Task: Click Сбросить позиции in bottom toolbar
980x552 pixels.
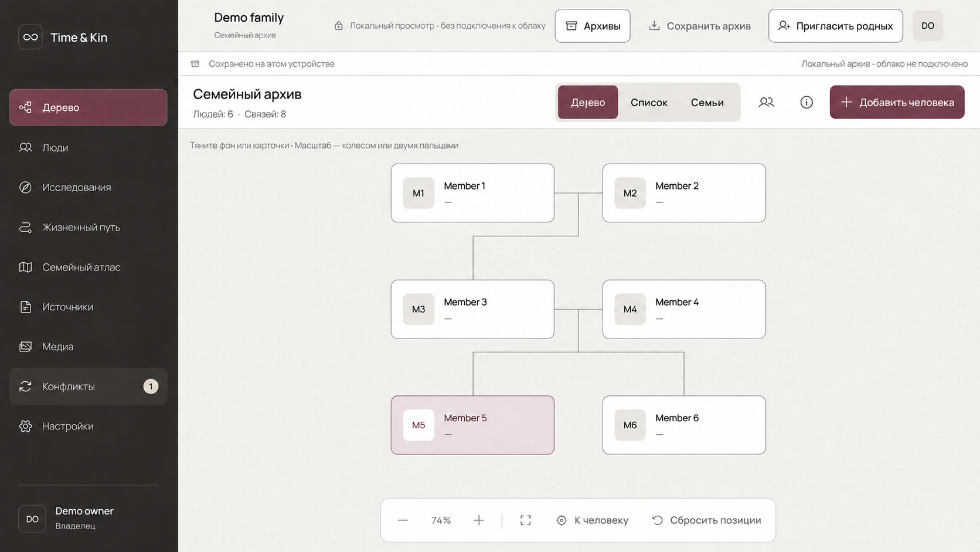Action: [706, 520]
